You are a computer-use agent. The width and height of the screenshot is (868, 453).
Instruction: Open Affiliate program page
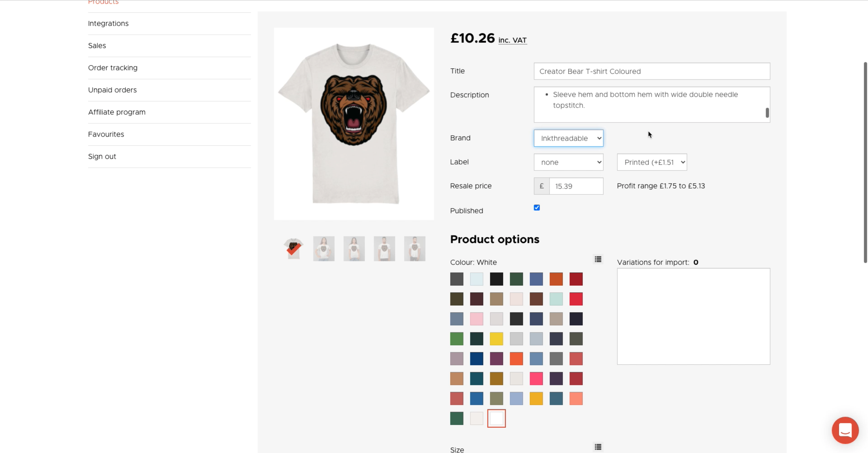click(117, 112)
